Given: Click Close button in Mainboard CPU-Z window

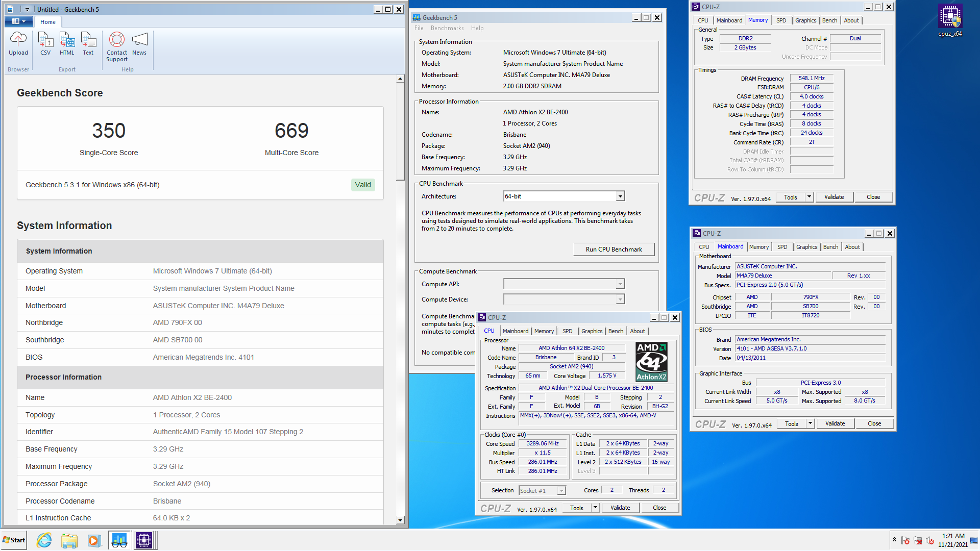Looking at the screenshot, I should coord(874,424).
